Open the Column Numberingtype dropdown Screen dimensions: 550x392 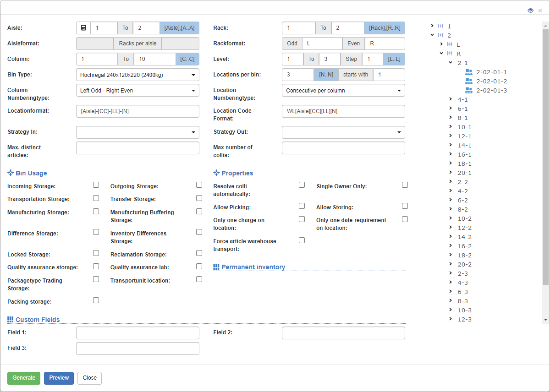coord(137,90)
